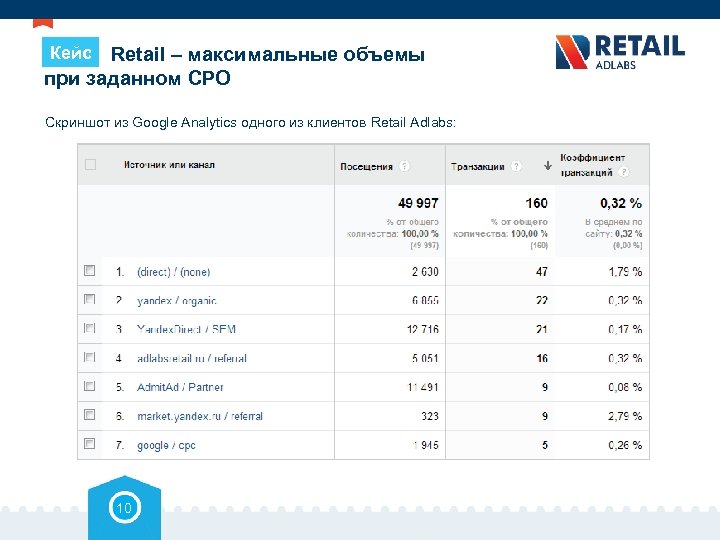Check the adlabsretail.ru / referral row checkbox
The height and width of the screenshot is (540, 720).
[x=90, y=357]
